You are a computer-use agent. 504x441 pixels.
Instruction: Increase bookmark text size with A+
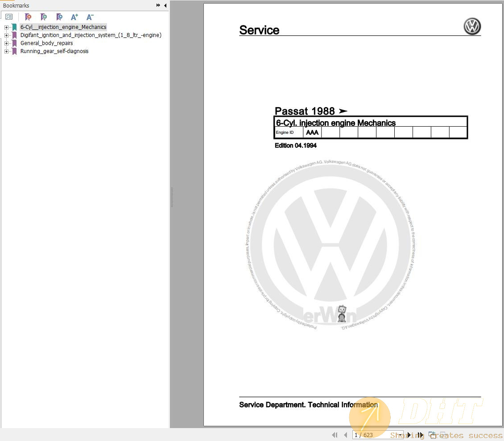point(74,16)
